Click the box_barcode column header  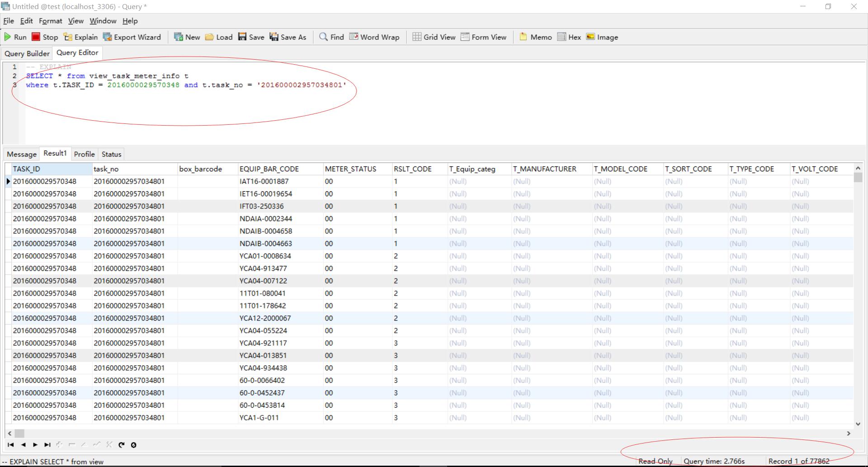point(208,169)
